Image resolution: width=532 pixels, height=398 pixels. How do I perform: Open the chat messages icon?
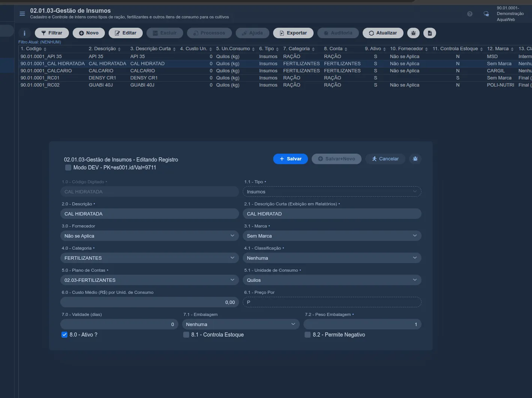[486, 14]
